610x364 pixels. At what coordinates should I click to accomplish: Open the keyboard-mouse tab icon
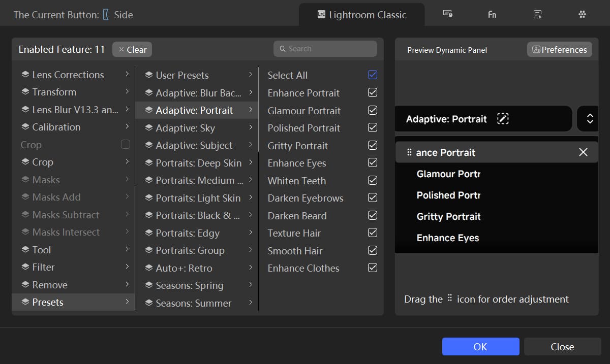[448, 14]
